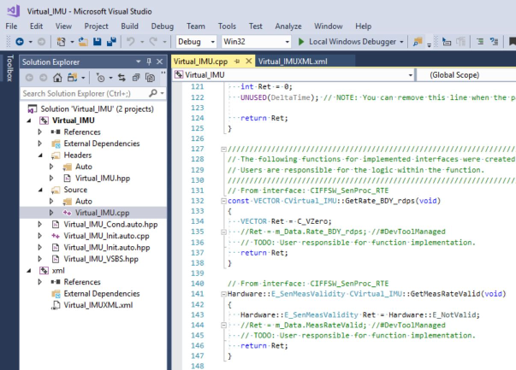Switch to Virtual_IMUXML.xml tab
The width and height of the screenshot is (516, 370).
click(293, 62)
